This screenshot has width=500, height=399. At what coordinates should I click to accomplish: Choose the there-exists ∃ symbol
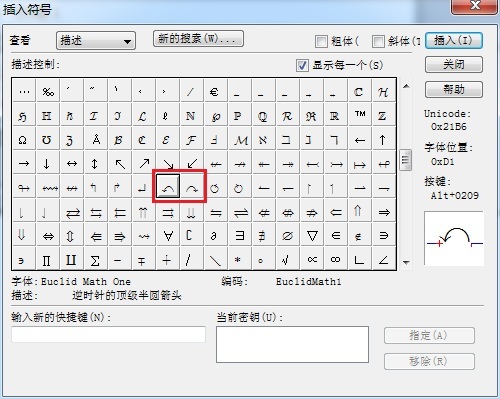click(x=239, y=236)
